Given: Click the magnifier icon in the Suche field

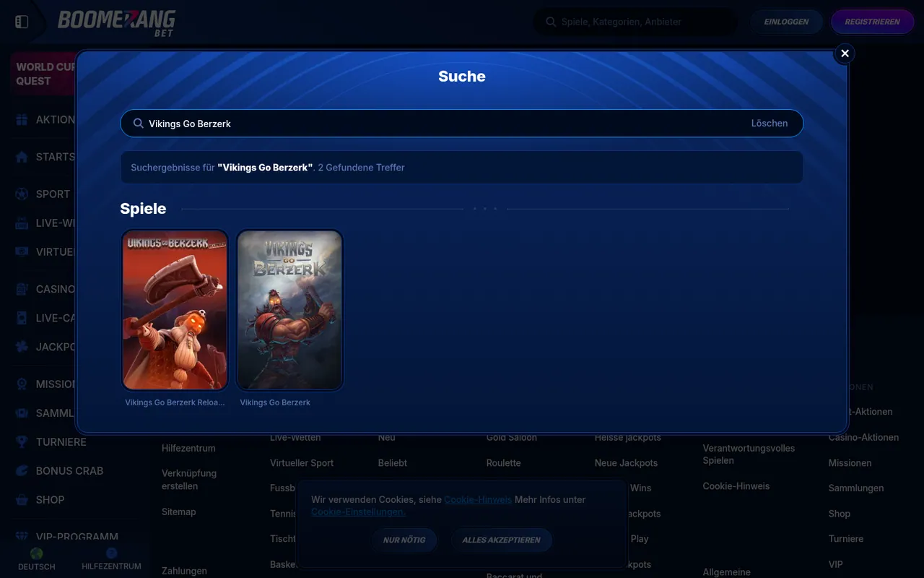Looking at the screenshot, I should tap(139, 124).
